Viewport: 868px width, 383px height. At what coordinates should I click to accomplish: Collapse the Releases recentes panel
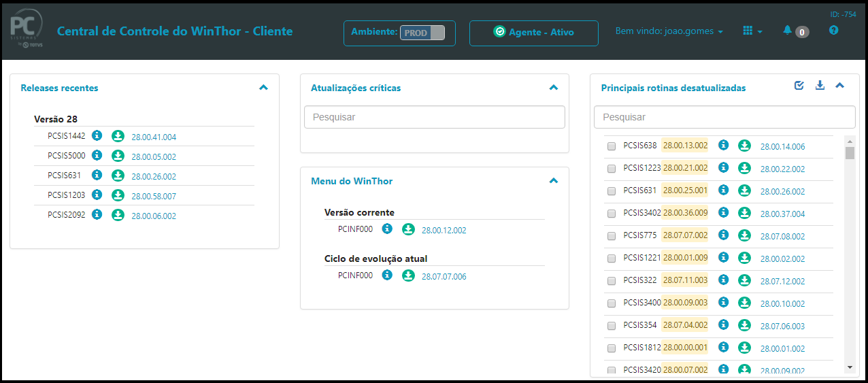264,87
